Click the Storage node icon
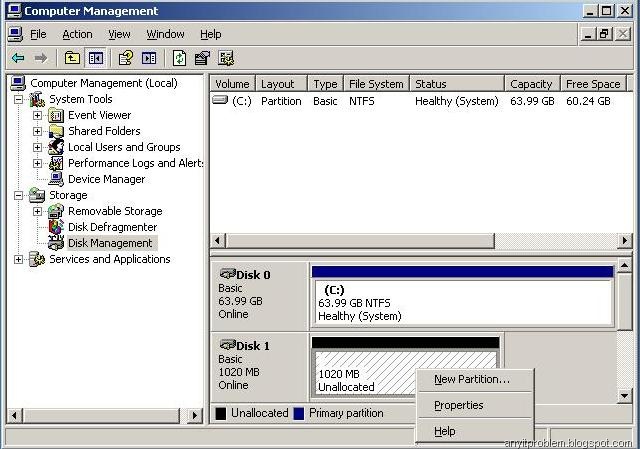Image resolution: width=640 pixels, height=449 pixels. coord(37,195)
